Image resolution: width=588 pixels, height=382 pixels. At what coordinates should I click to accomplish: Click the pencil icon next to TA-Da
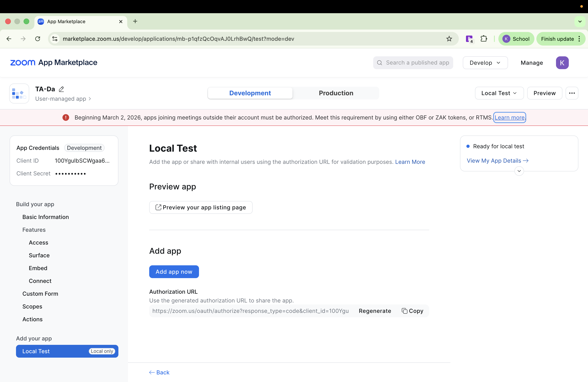61,89
